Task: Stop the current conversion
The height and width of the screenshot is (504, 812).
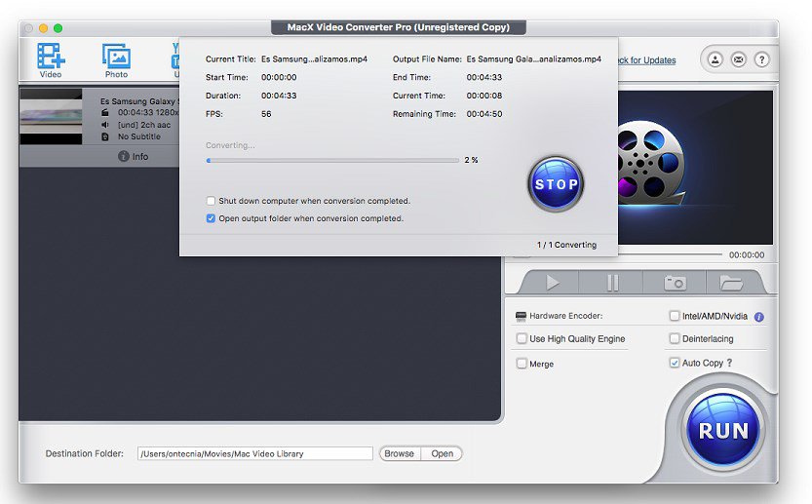Action: pos(556,184)
